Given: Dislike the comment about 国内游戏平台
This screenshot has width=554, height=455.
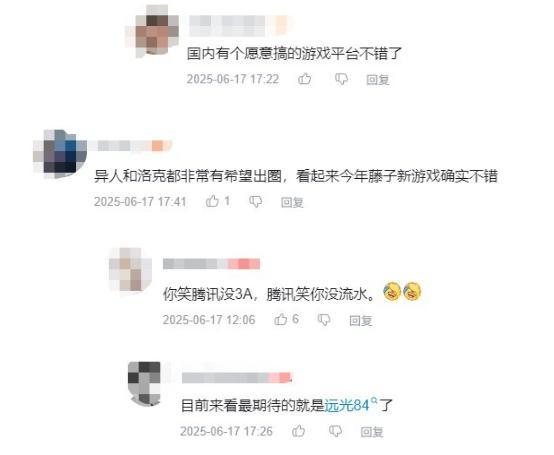Looking at the screenshot, I should pos(341,79).
